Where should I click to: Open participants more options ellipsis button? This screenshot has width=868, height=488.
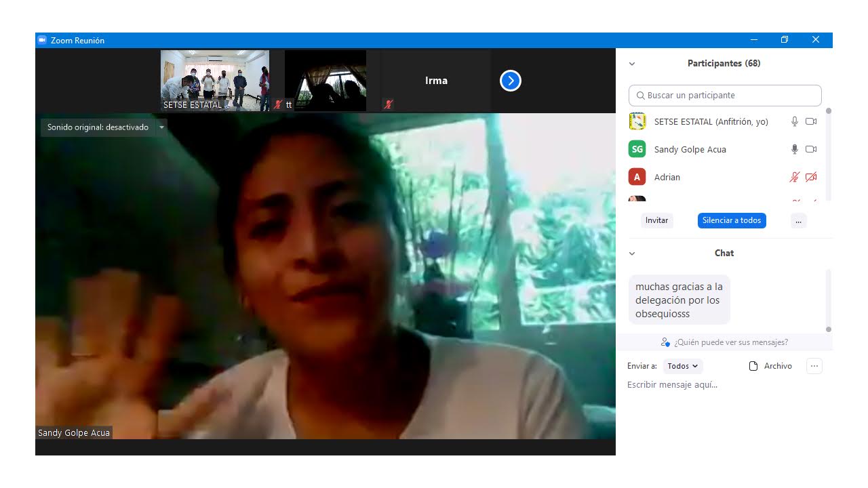(799, 220)
